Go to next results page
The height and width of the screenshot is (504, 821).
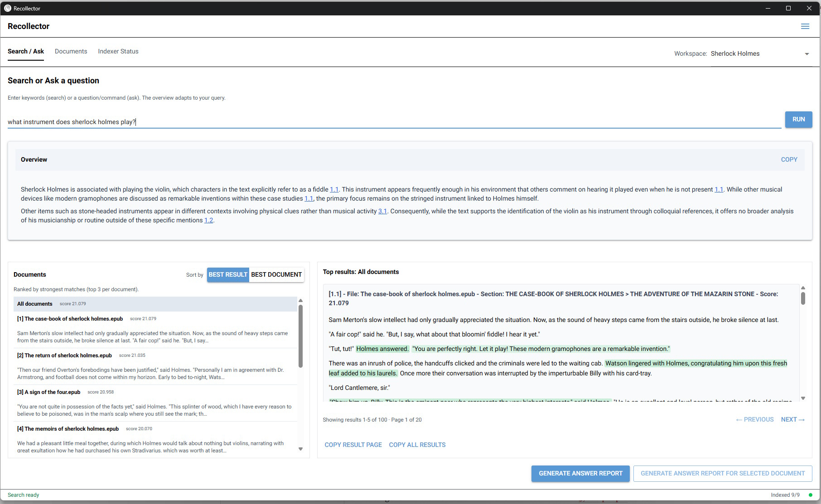[x=792, y=419]
